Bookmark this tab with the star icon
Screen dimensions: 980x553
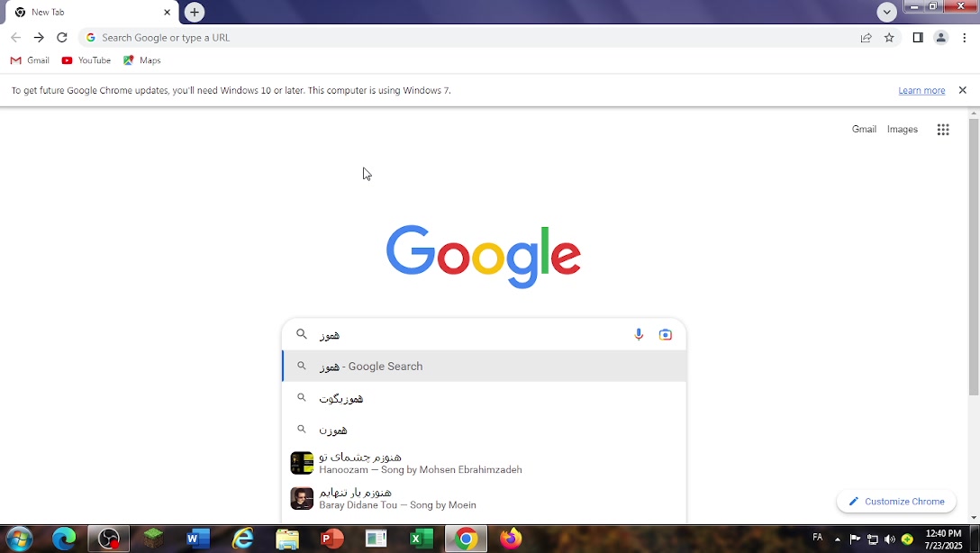coord(889,38)
